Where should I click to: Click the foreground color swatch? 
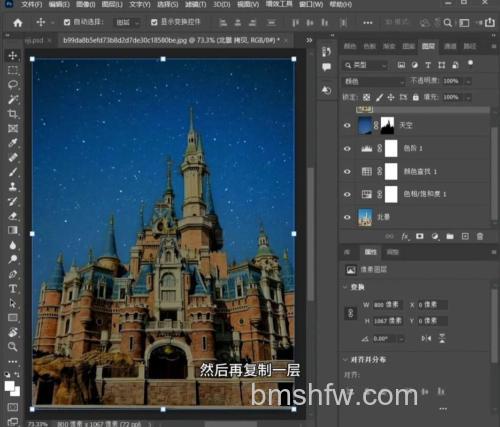(9, 386)
